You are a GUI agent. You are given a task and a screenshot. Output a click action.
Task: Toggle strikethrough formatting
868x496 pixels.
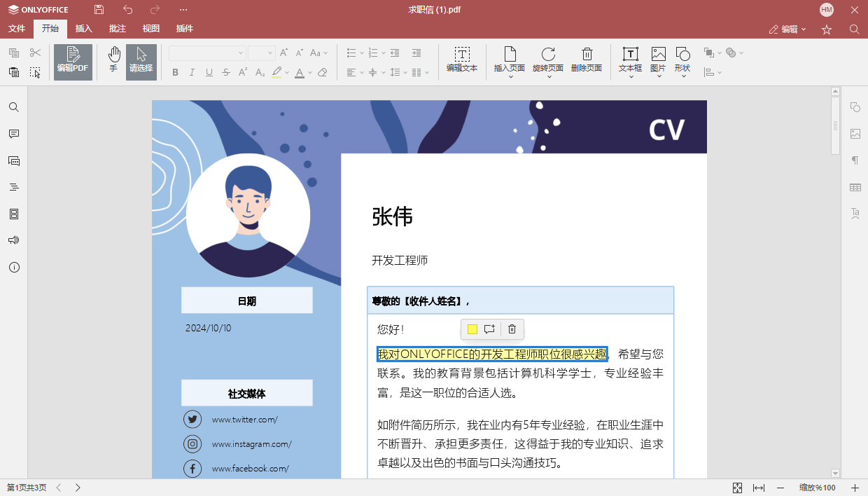226,72
